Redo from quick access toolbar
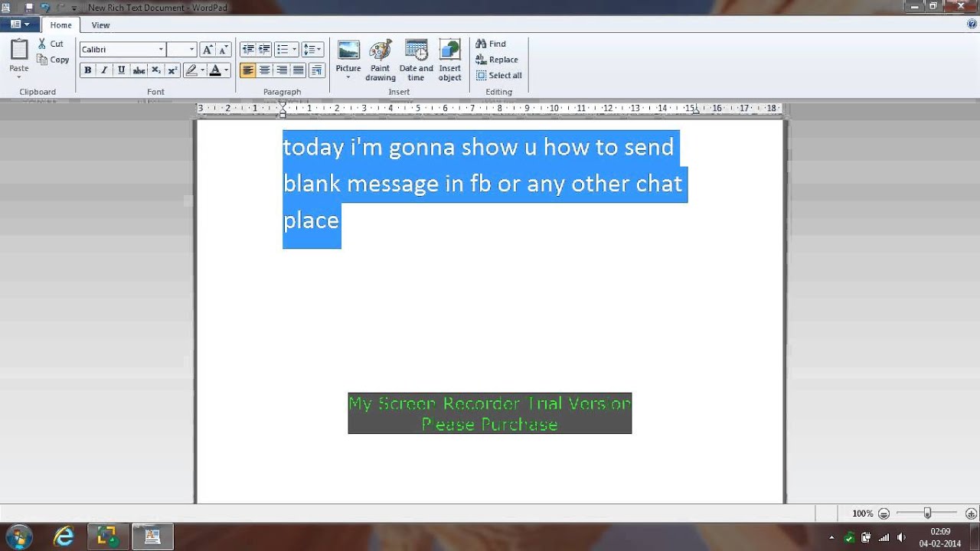980x551 pixels. point(60,7)
